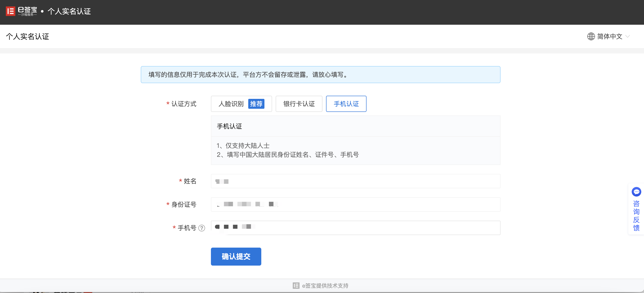Click the 认证方式 label
This screenshot has width=644, height=293.
point(184,104)
